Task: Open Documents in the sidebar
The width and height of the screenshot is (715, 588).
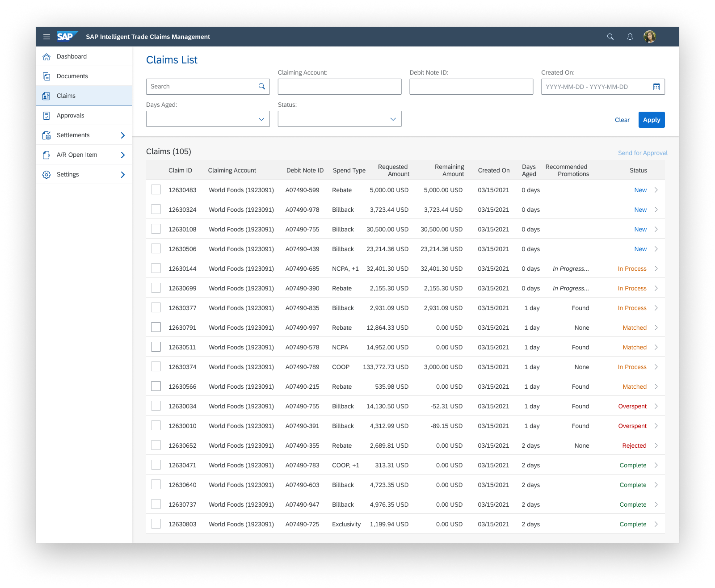Action: tap(84, 76)
